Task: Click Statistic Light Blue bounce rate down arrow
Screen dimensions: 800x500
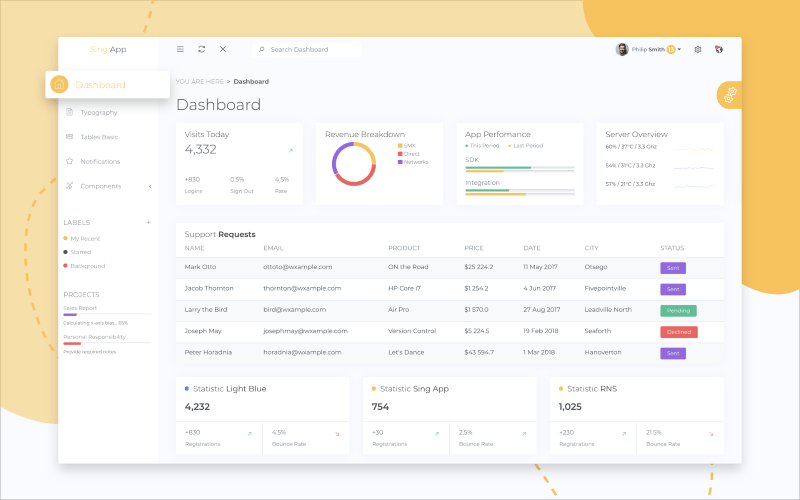Action: tap(337, 434)
